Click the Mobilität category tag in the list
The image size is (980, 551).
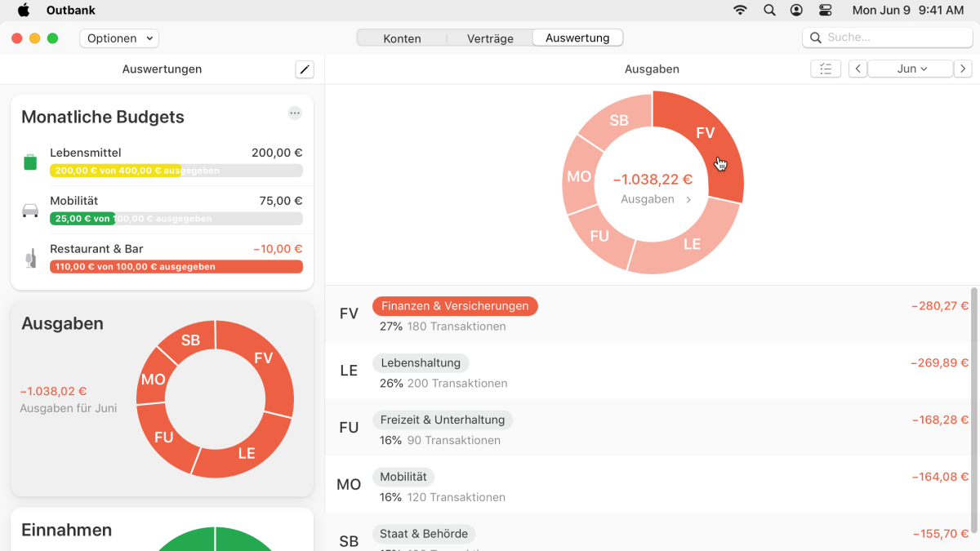point(403,477)
